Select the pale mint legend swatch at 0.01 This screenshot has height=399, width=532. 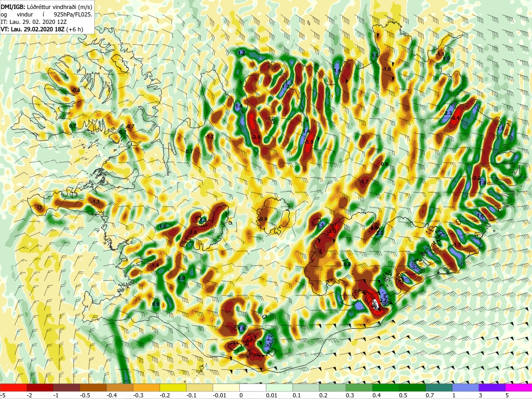point(279,387)
